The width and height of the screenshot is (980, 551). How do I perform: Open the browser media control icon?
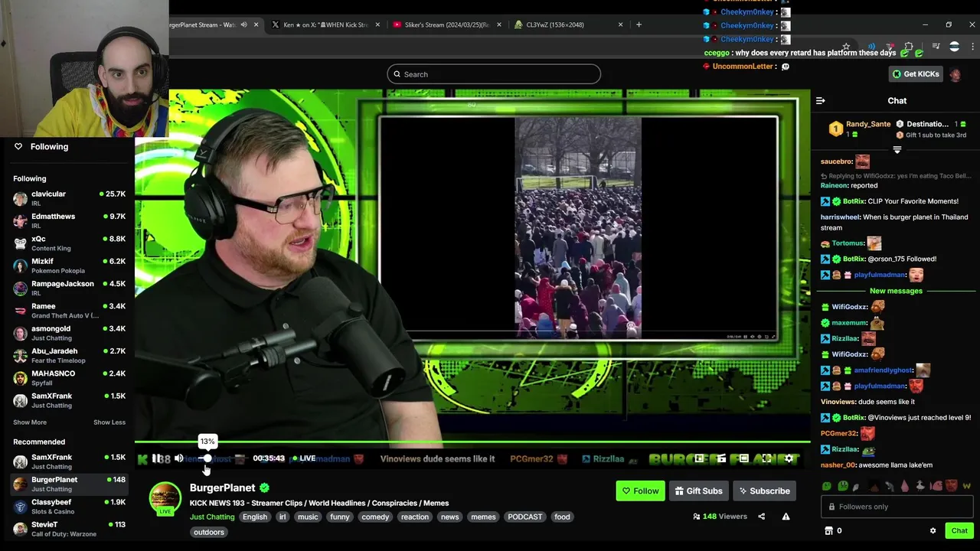(936, 47)
